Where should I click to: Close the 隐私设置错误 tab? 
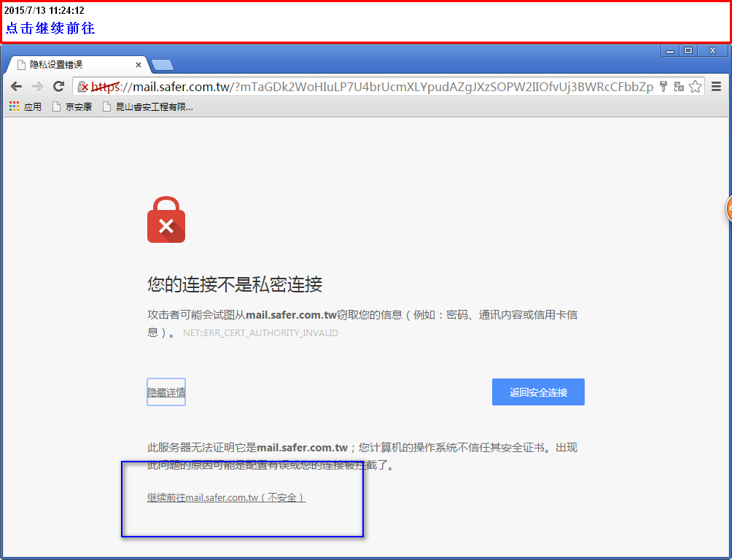pos(139,65)
